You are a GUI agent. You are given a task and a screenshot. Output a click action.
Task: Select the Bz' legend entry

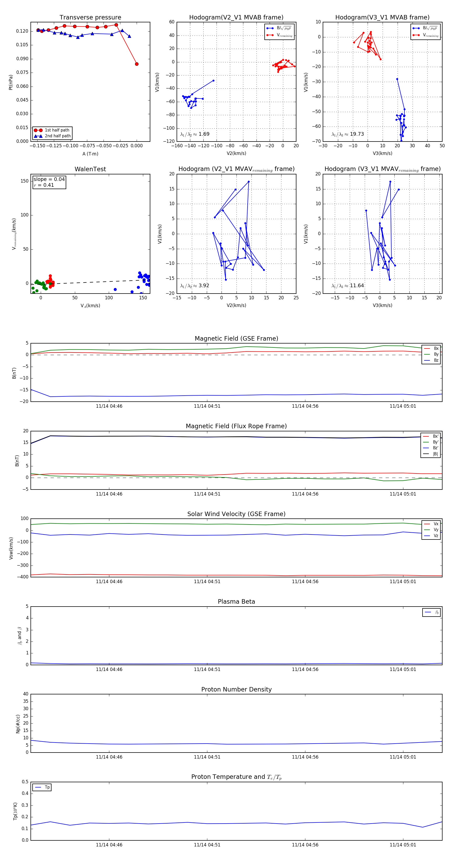[x=431, y=448]
